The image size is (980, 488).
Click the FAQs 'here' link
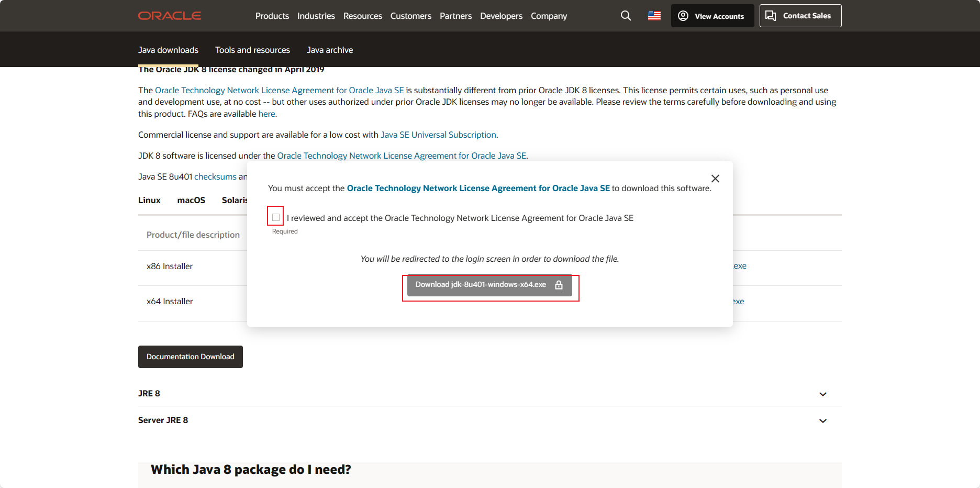pyautogui.click(x=266, y=114)
